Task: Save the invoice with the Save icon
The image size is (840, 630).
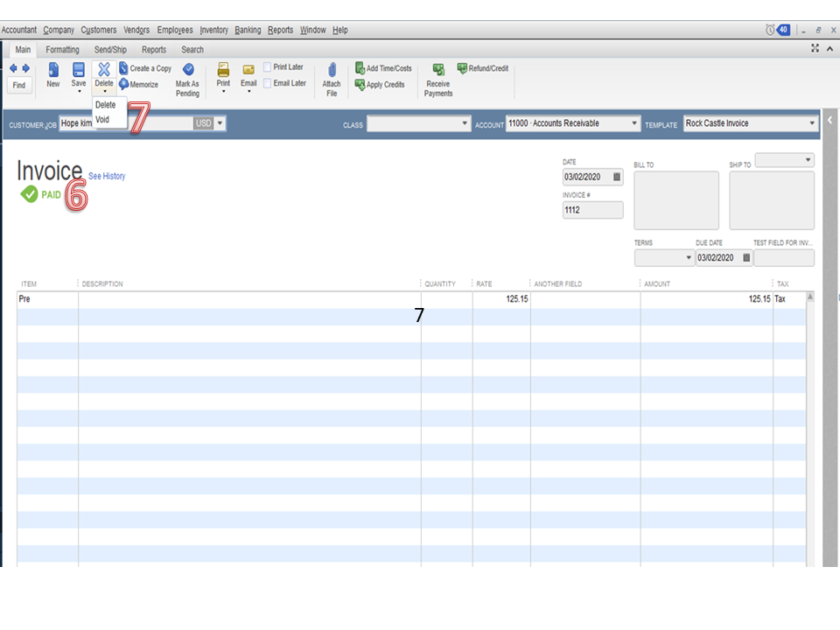Action: click(78, 70)
